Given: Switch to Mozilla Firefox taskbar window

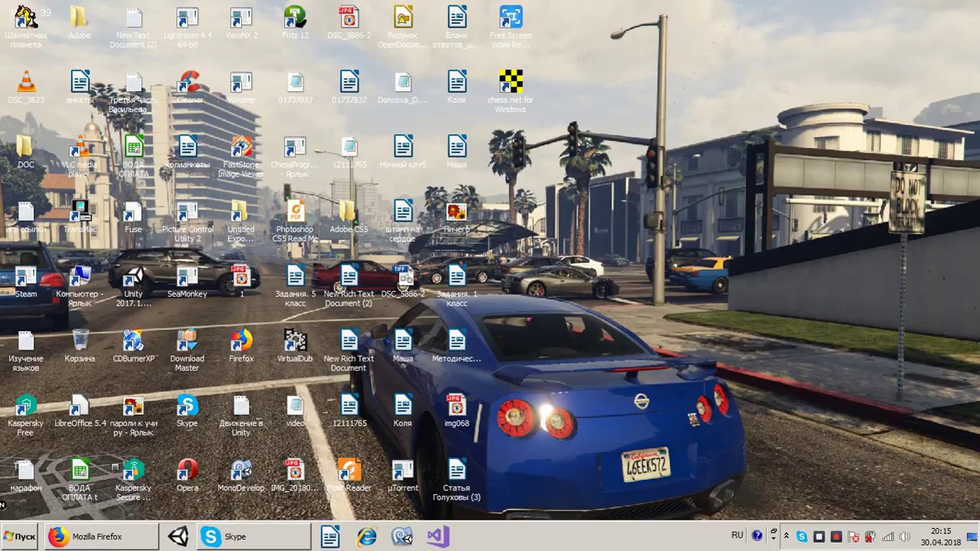Looking at the screenshot, I should point(102,536).
